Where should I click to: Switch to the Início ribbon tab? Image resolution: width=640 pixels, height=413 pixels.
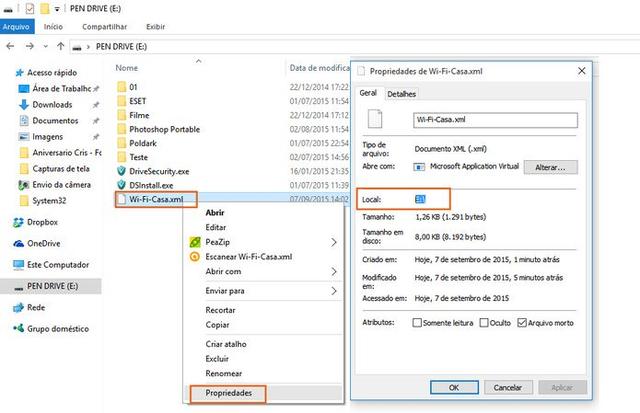(x=53, y=27)
